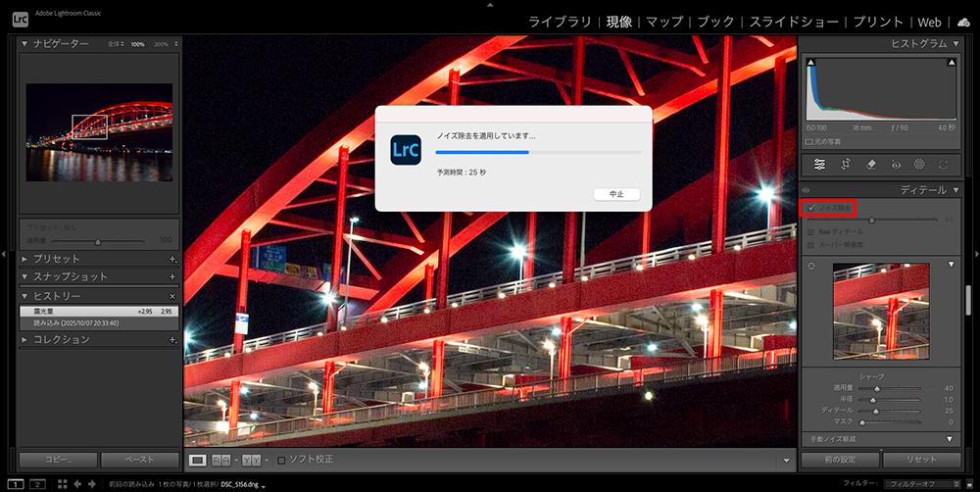Image resolution: width=980 pixels, height=492 pixels.
Task: Open Grid view from the filmstrip bar
Action: [62, 484]
